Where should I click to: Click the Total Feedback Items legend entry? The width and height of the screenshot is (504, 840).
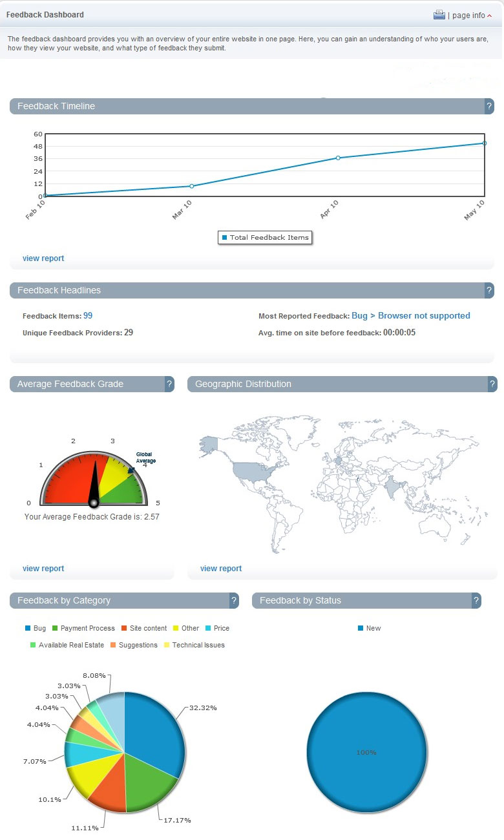(265, 238)
